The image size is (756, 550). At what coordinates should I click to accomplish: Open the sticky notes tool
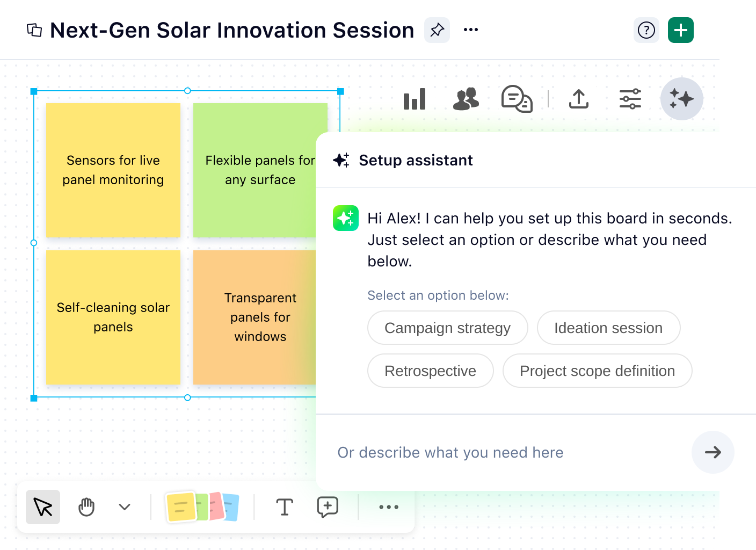click(x=203, y=506)
